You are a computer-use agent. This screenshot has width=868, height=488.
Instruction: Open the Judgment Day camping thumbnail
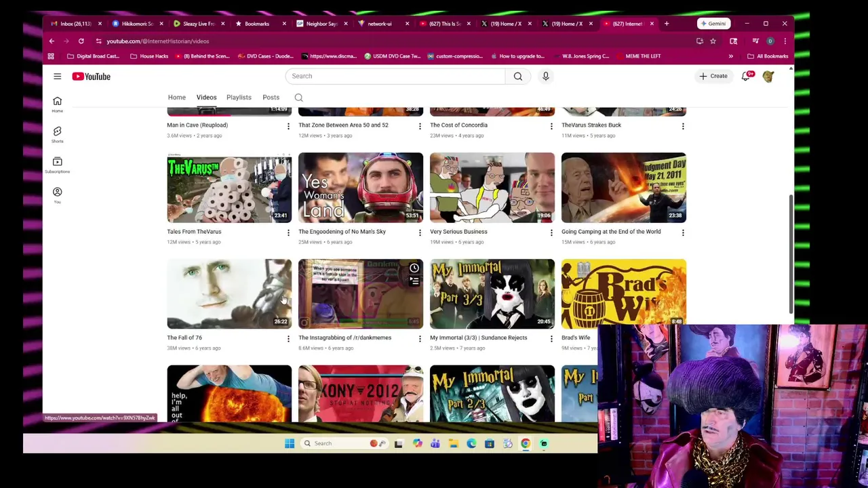tap(624, 188)
